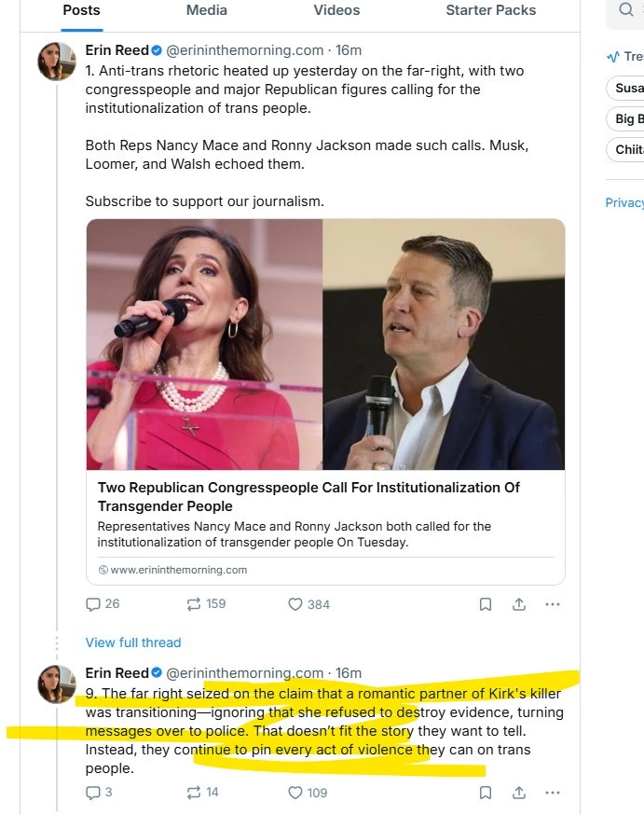
Task: Open the Two Republican Congresspeople article headline
Action: 308,496
